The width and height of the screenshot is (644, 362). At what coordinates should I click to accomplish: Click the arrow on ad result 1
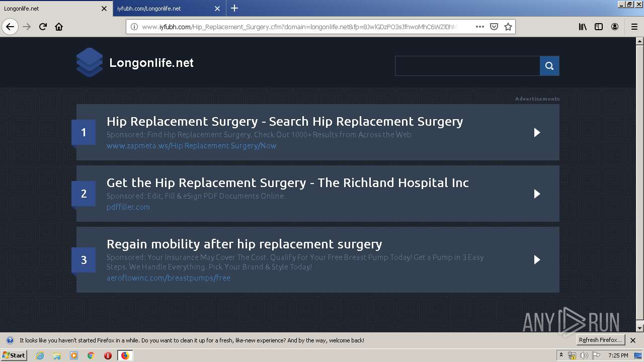[x=537, y=132]
